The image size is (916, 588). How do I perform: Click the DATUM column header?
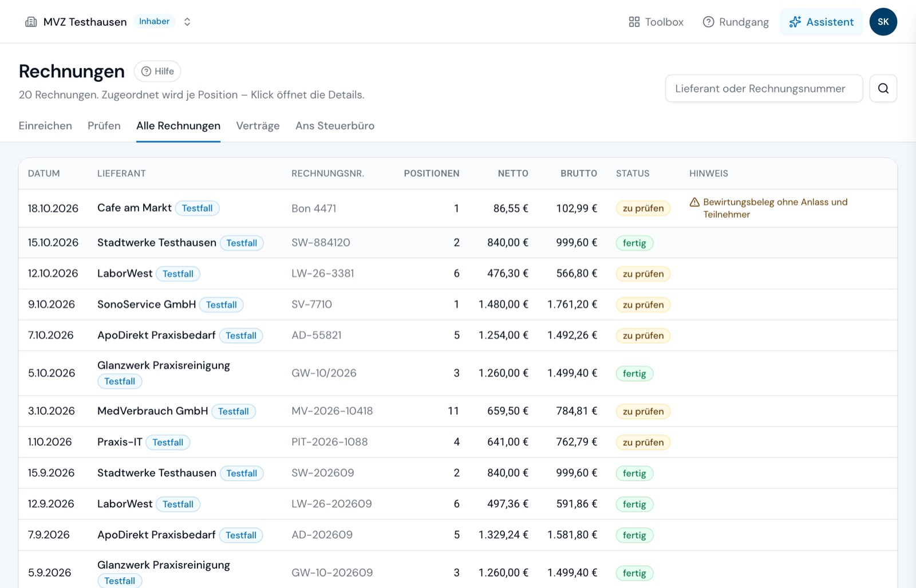coord(44,173)
